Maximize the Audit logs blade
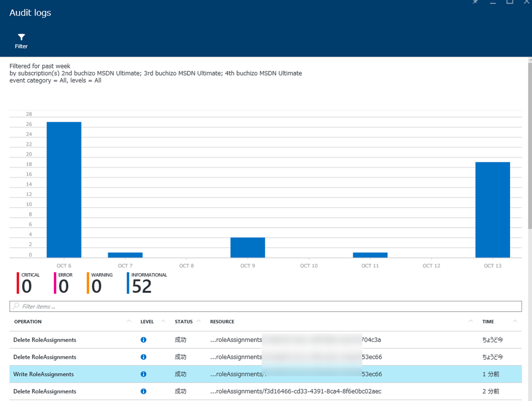This screenshot has height=401, width=532. [x=510, y=2]
